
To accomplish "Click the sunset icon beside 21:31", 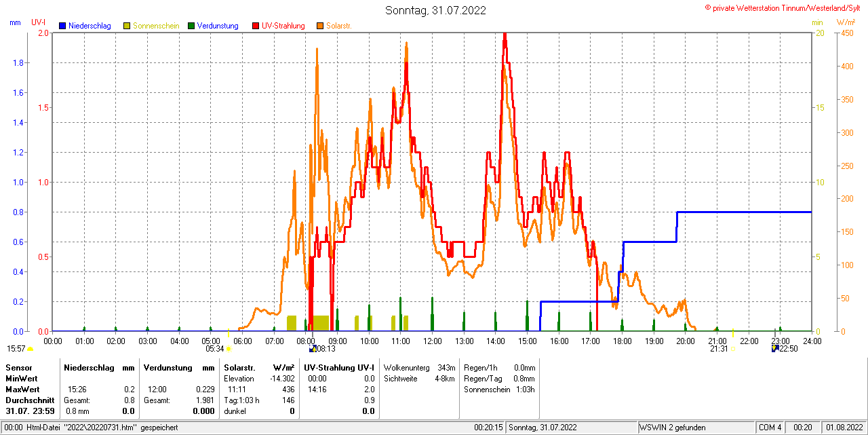I will click(733, 349).
